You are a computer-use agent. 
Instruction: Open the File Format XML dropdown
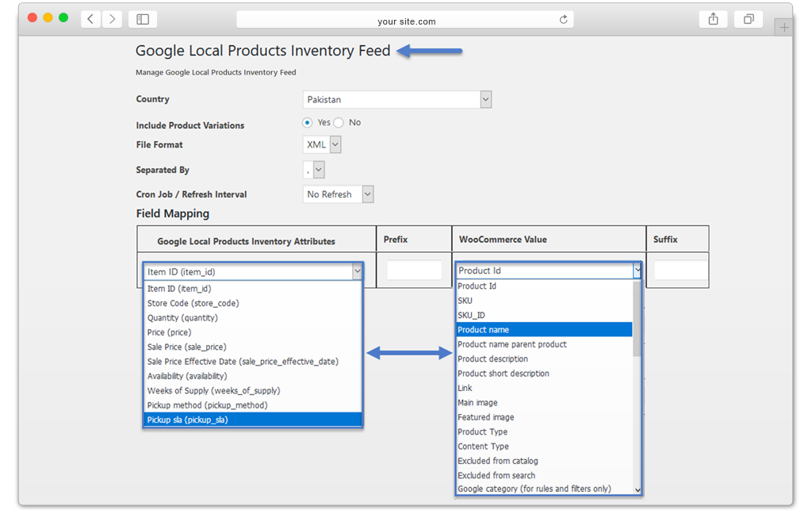[x=322, y=144]
